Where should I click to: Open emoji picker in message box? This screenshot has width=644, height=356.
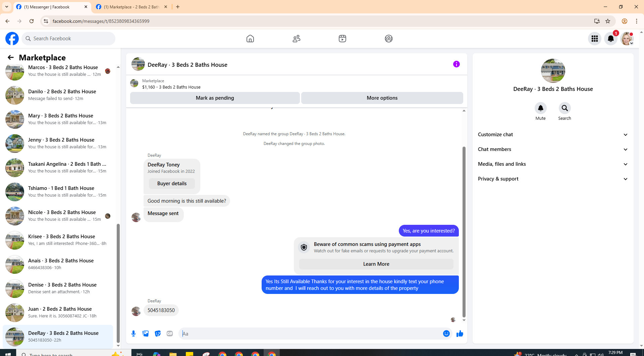point(446,334)
